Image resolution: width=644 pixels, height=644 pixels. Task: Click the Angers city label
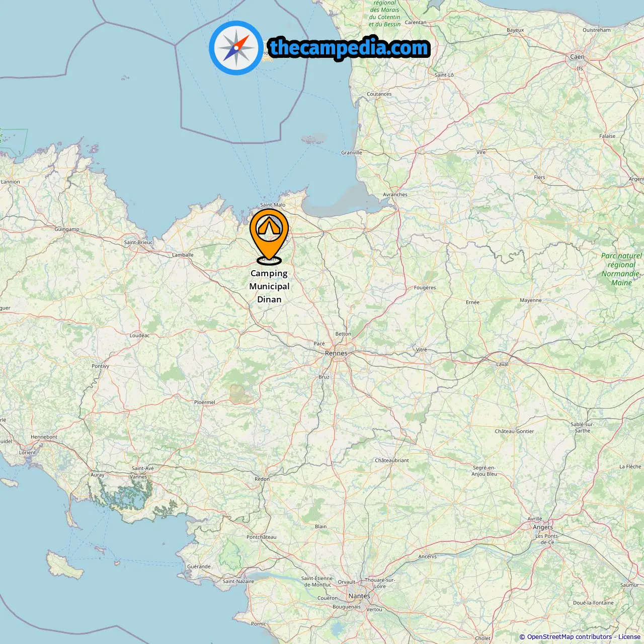[x=543, y=527]
